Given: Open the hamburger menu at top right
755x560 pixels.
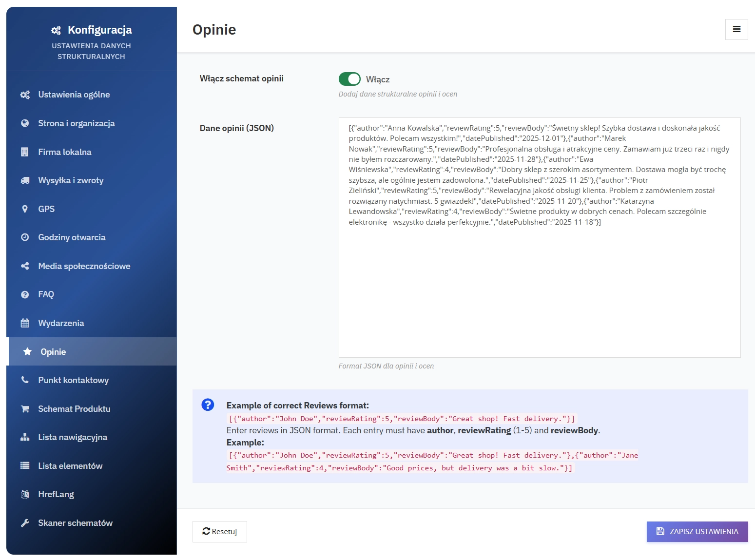Looking at the screenshot, I should [x=736, y=30].
